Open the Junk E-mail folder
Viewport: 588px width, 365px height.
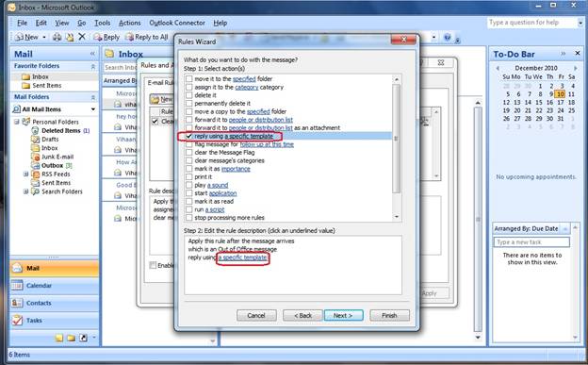(x=53, y=157)
